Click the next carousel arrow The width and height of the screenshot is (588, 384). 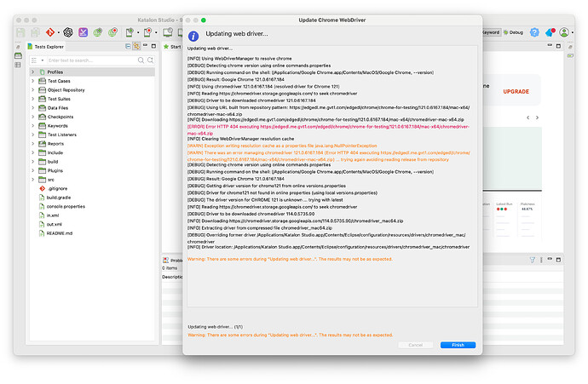tap(537, 117)
